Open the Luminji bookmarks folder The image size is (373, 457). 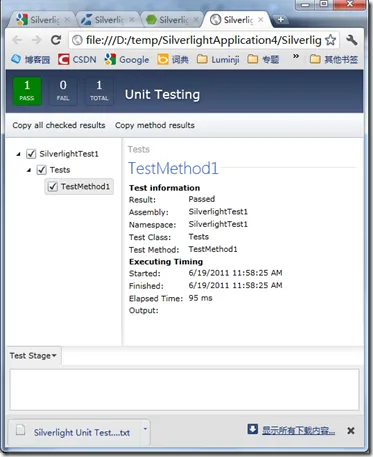[218, 60]
